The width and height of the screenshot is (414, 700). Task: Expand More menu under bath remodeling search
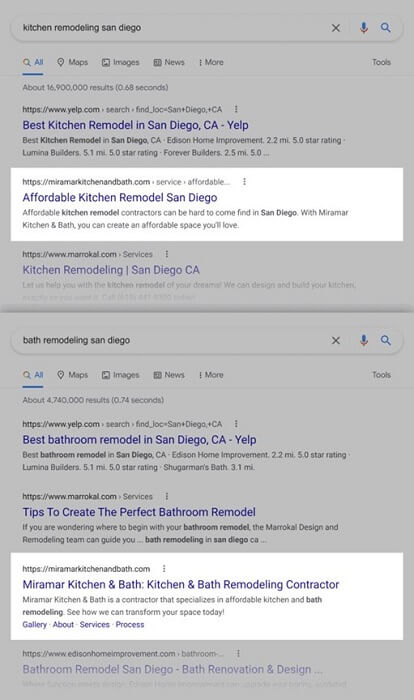211,375
